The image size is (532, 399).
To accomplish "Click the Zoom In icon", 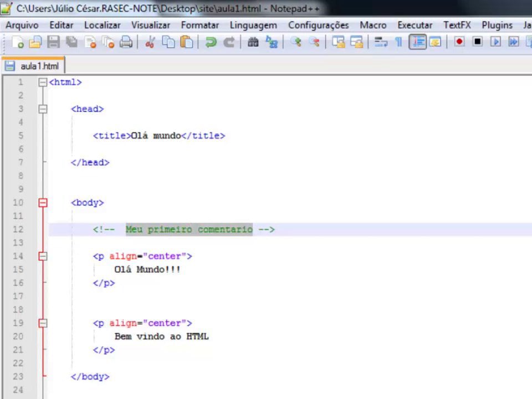I will pyautogui.click(x=296, y=43).
